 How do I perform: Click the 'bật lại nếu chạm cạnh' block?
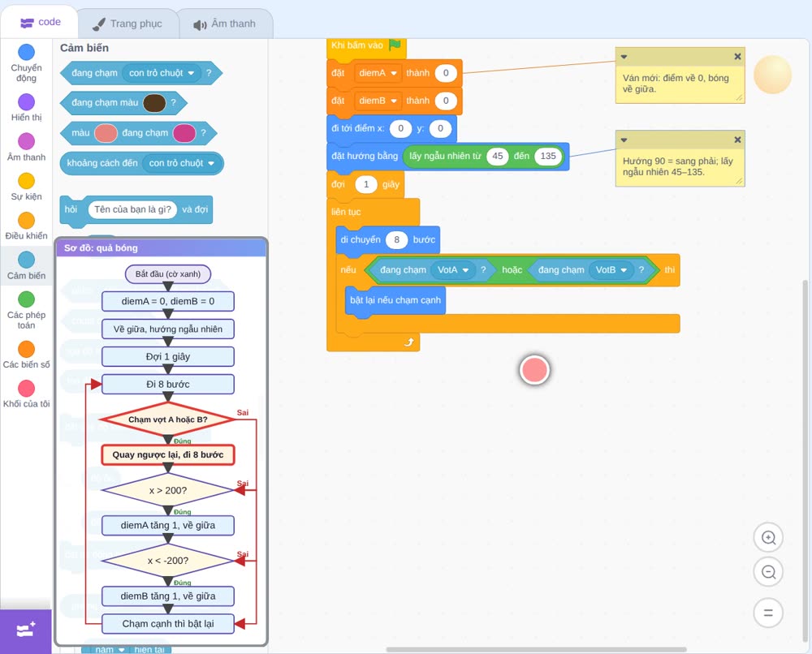(395, 300)
